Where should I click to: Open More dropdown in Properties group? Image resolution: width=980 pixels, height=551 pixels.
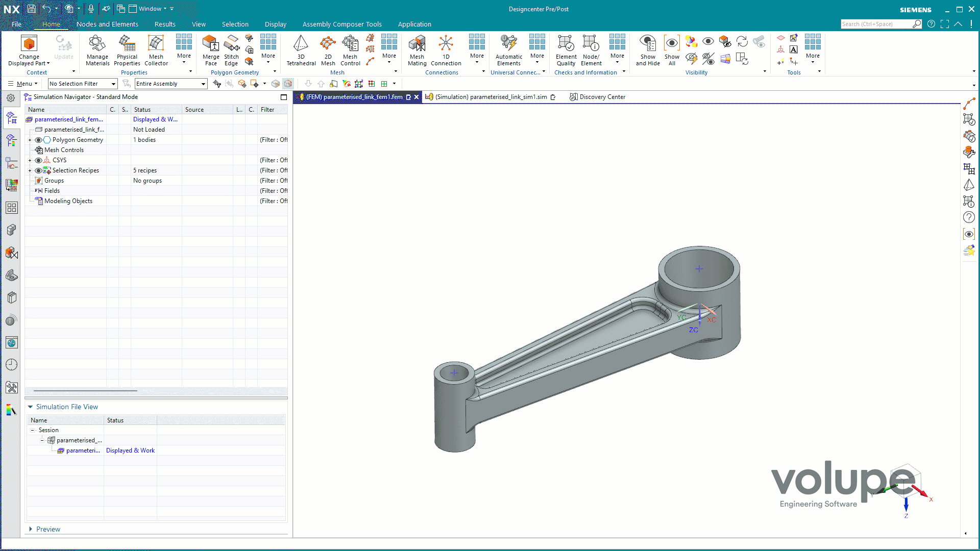[x=184, y=50]
